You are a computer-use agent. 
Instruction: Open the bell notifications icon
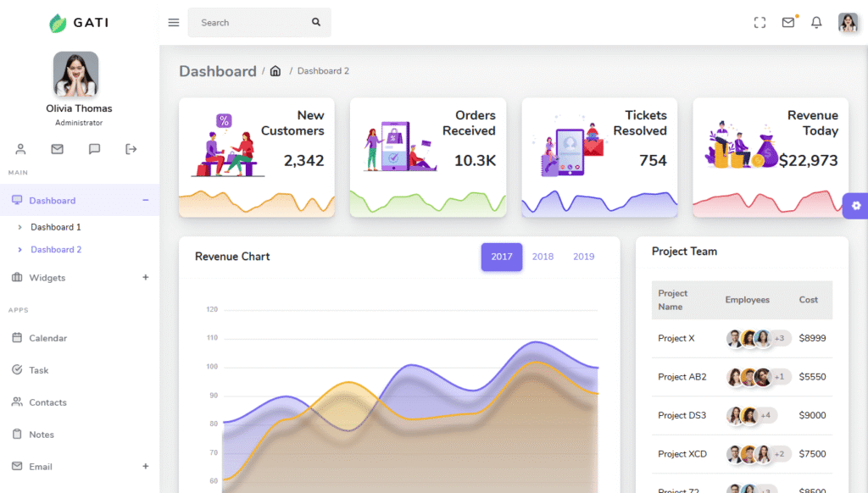[816, 23]
